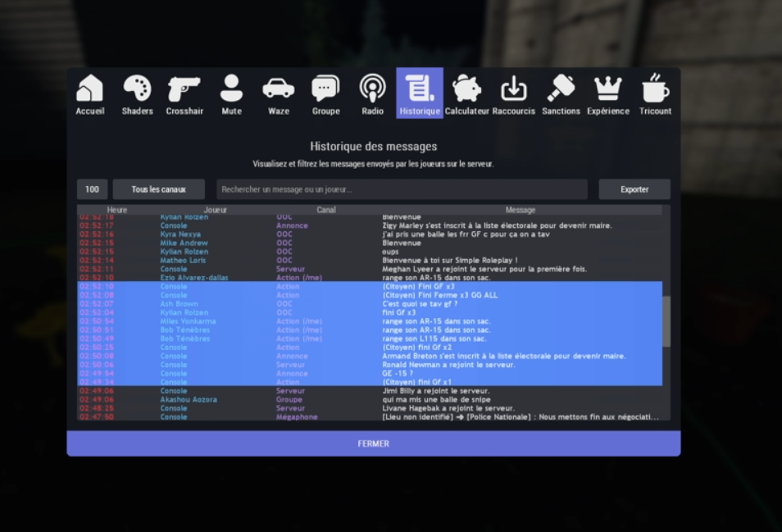Select player name Ezio Alvarez-dallas
The image size is (782, 532).
(194, 278)
